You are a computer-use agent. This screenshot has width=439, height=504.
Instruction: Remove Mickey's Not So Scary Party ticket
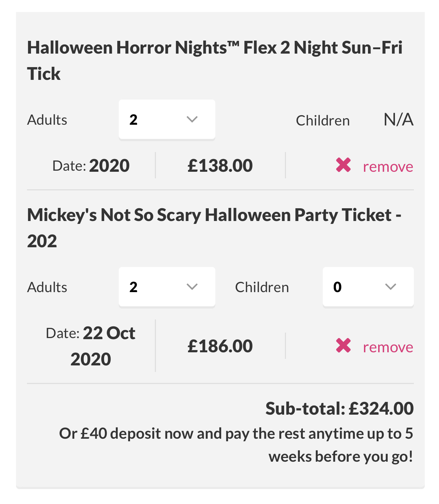[388, 347]
